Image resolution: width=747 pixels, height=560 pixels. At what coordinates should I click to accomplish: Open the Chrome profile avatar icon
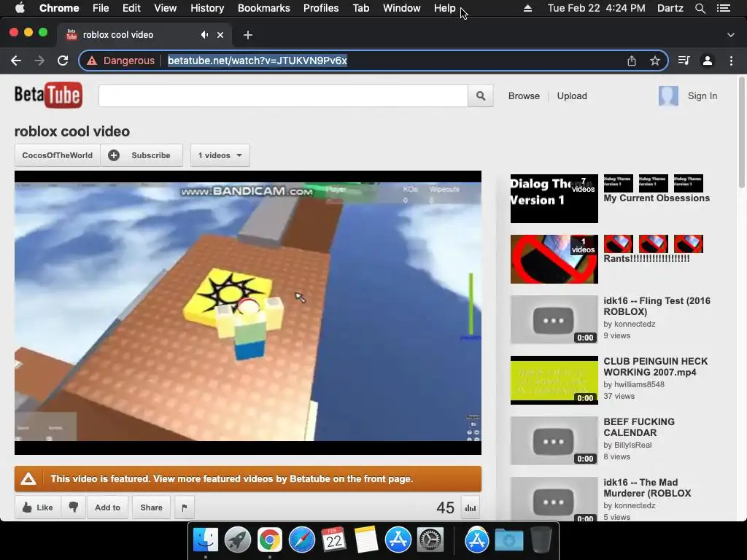[708, 61]
